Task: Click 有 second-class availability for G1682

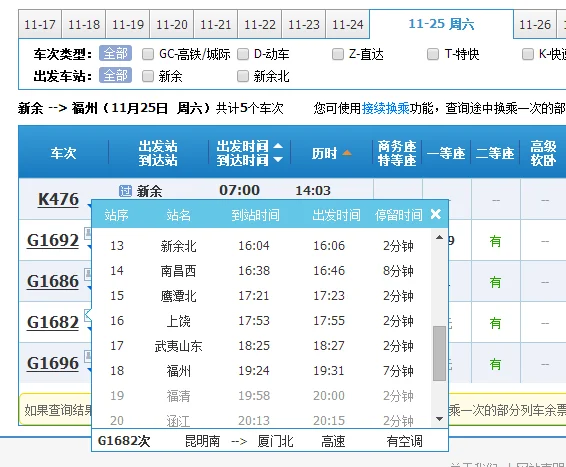Action: (496, 323)
